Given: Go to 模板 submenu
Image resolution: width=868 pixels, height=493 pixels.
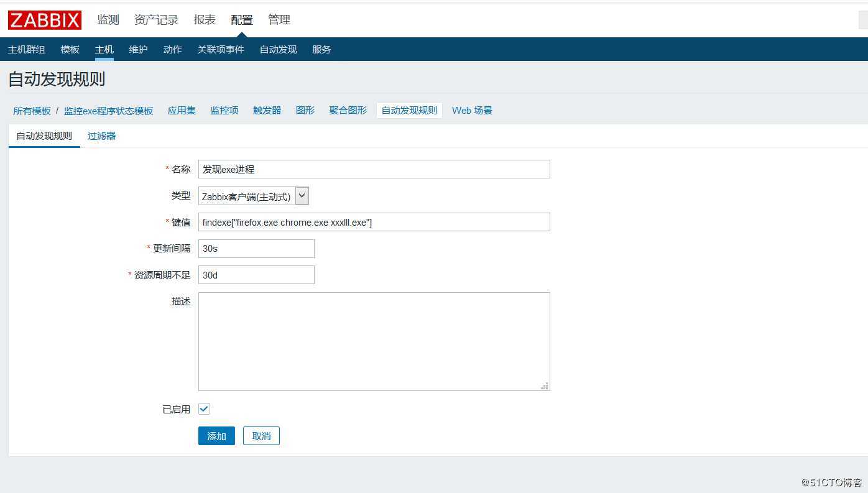Looking at the screenshot, I should coord(70,49).
